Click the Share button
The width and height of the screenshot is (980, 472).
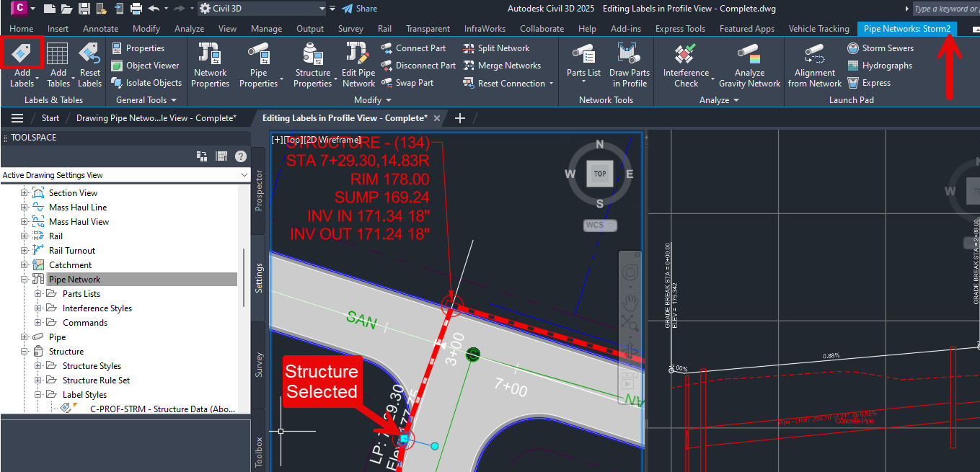pos(359,9)
